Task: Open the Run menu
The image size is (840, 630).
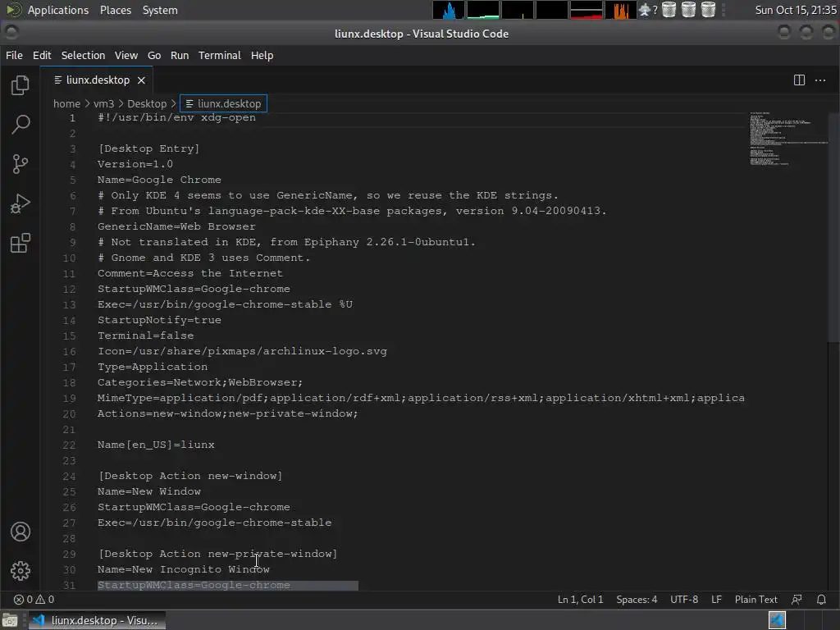Action: tap(180, 55)
